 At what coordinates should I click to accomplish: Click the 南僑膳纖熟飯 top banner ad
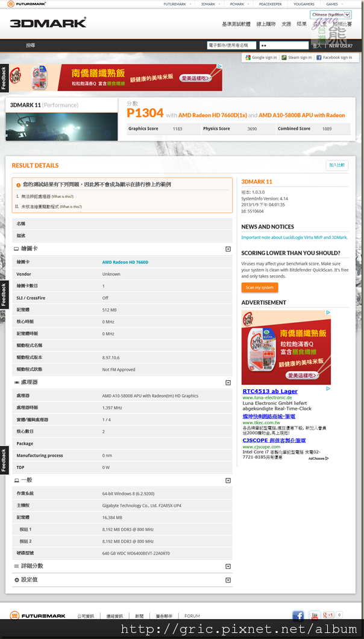pyautogui.click(x=116, y=77)
